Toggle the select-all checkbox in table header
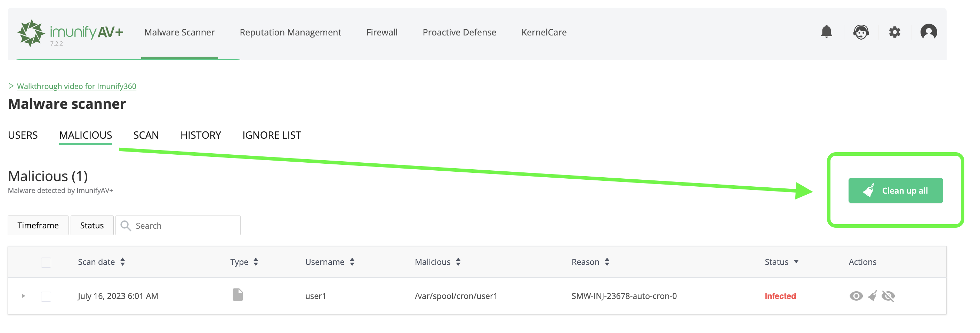Image resolution: width=980 pixels, height=333 pixels. [46, 262]
